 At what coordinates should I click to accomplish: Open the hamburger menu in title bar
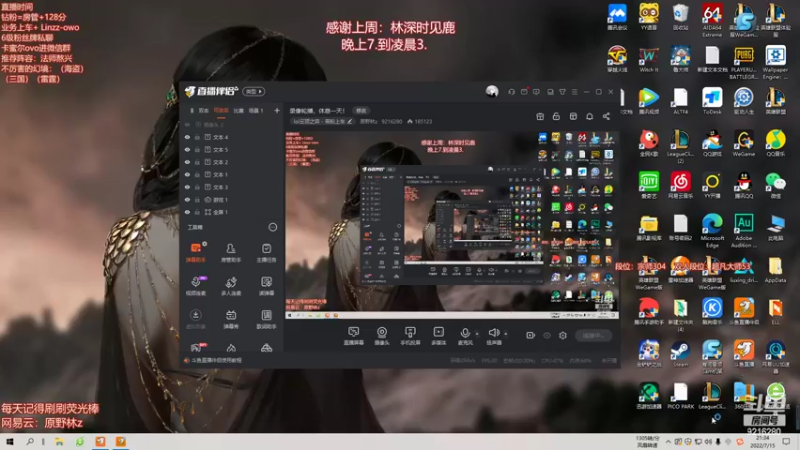point(574,92)
